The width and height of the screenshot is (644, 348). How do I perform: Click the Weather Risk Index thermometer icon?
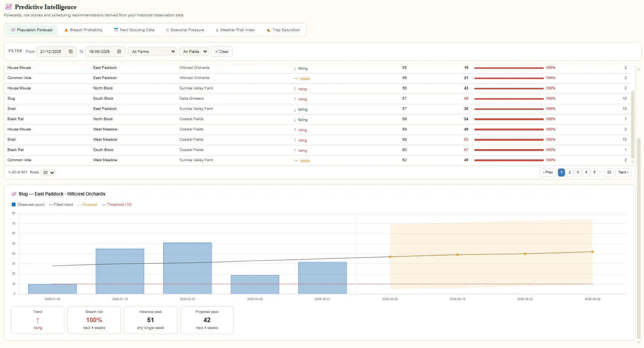pyautogui.click(x=217, y=30)
